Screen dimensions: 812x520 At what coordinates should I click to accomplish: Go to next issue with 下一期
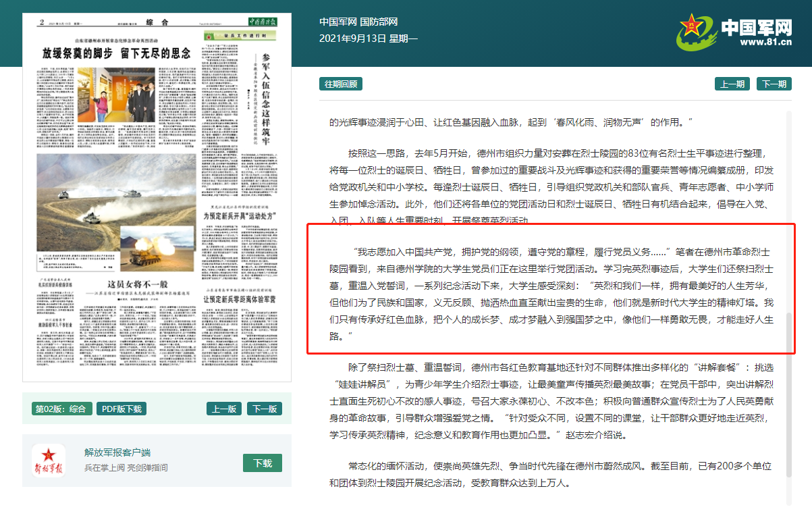[774, 84]
